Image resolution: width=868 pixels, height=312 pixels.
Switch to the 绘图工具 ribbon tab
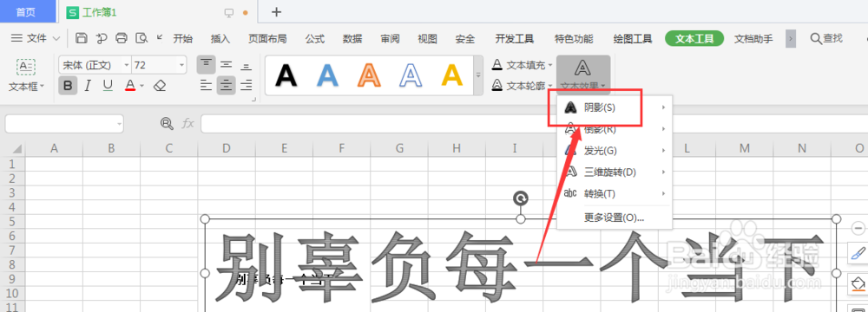[x=633, y=38]
